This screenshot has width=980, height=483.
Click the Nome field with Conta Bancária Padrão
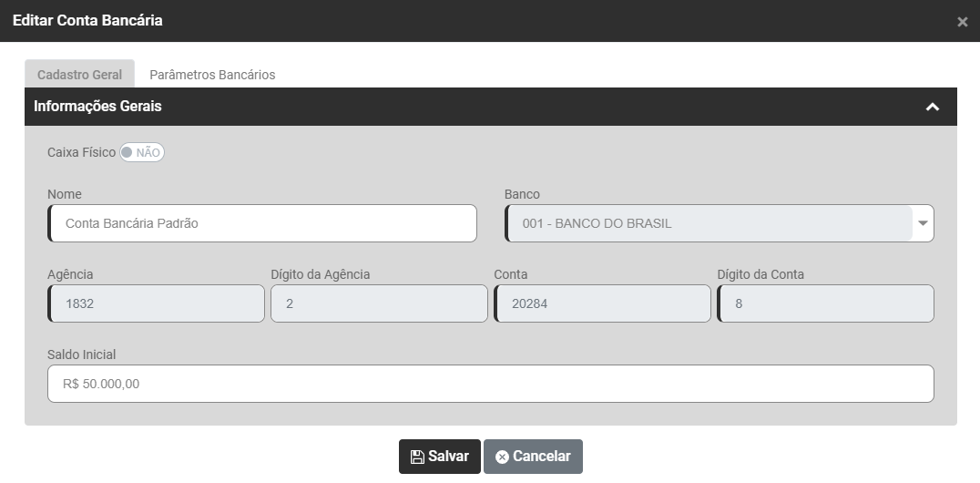click(263, 223)
